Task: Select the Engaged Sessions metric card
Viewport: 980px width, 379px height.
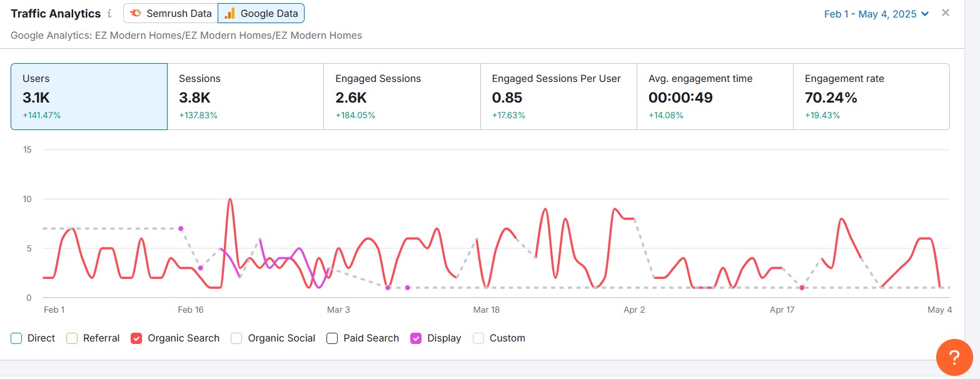Action: [x=402, y=96]
